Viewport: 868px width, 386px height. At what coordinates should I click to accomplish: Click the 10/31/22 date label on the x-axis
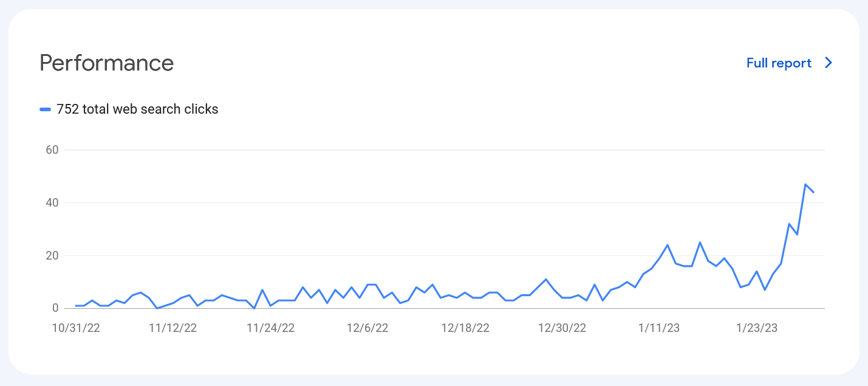[x=76, y=328]
